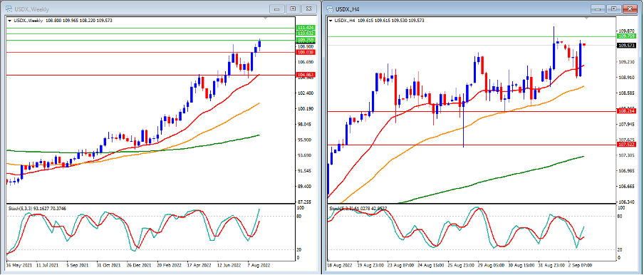Image resolution: width=644 pixels, height=275 pixels.
Task: Click the 18 Aug 2022 date on the H4 time axis
Action: click(340, 266)
